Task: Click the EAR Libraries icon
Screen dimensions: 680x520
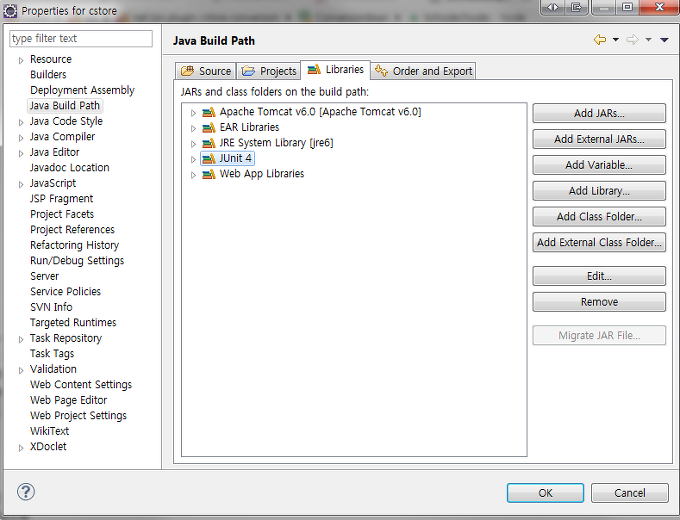Action: point(209,128)
